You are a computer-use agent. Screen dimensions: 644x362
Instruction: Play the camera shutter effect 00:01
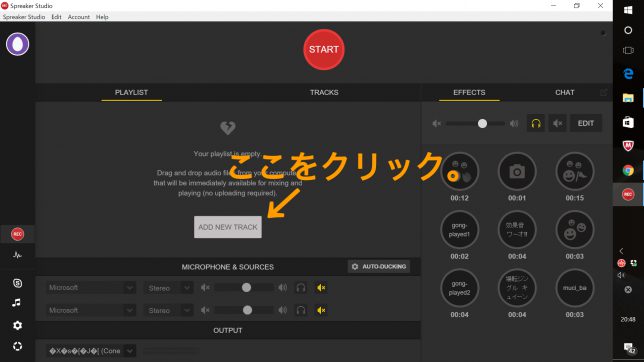click(x=517, y=172)
